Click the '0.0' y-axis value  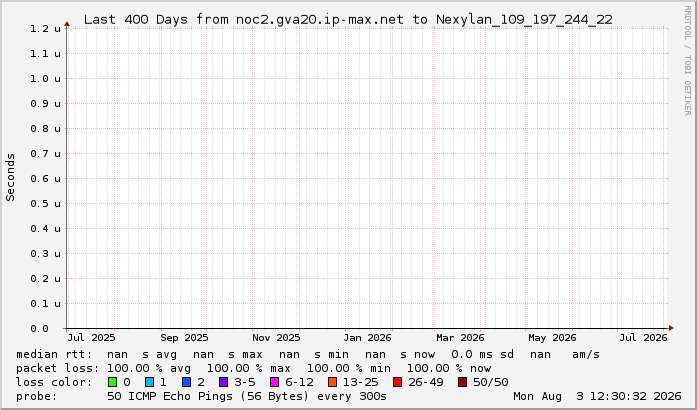coord(40,329)
